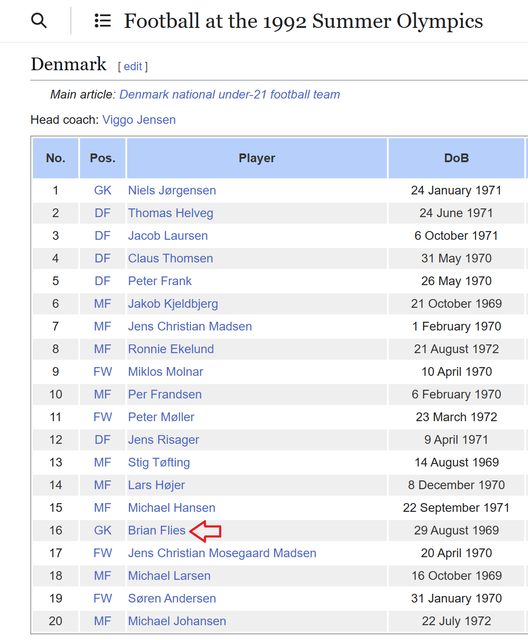Open Miklos Molnar player page
The image size is (528, 640).
[165, 372]
